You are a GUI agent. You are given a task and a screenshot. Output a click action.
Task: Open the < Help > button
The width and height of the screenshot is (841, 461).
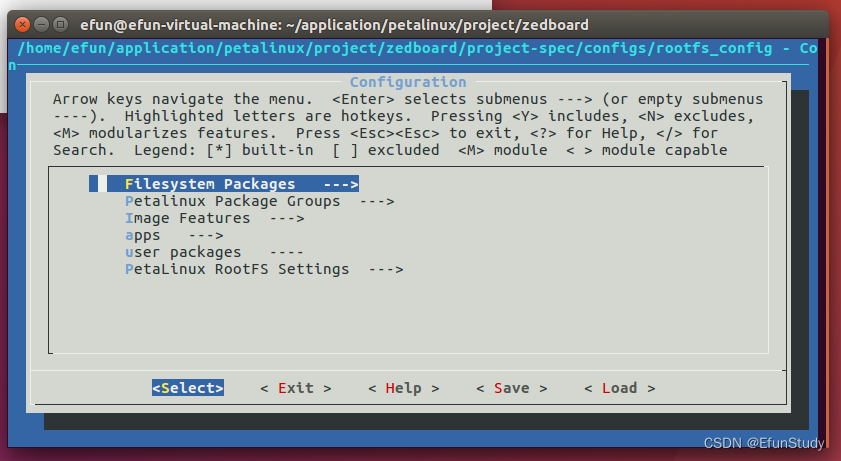click(404, 388)
